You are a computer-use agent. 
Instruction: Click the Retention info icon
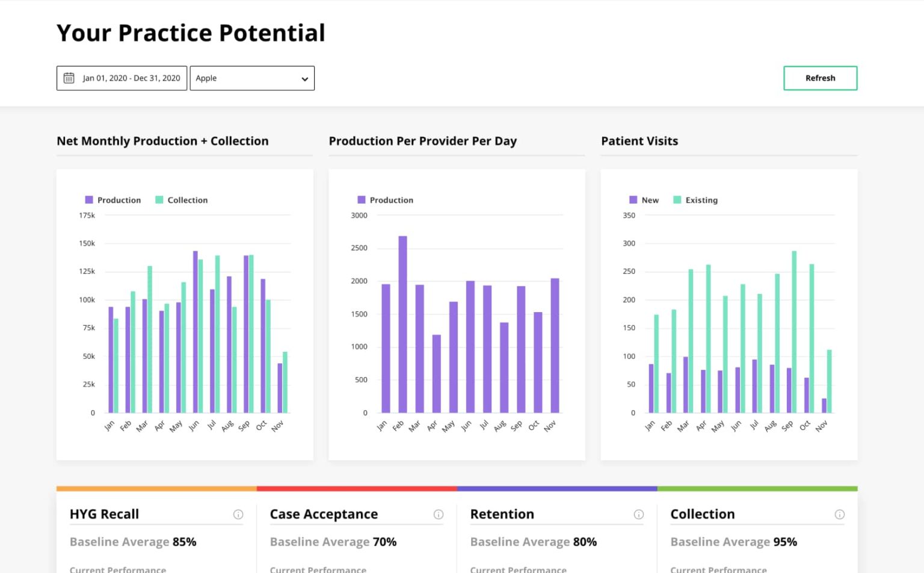[639, 514]
